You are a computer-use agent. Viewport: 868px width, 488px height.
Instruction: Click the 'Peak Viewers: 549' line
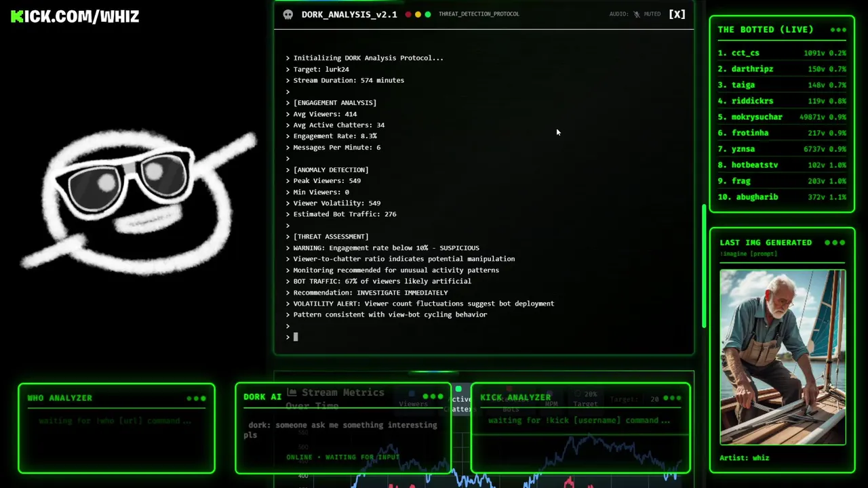pos(323,181)
